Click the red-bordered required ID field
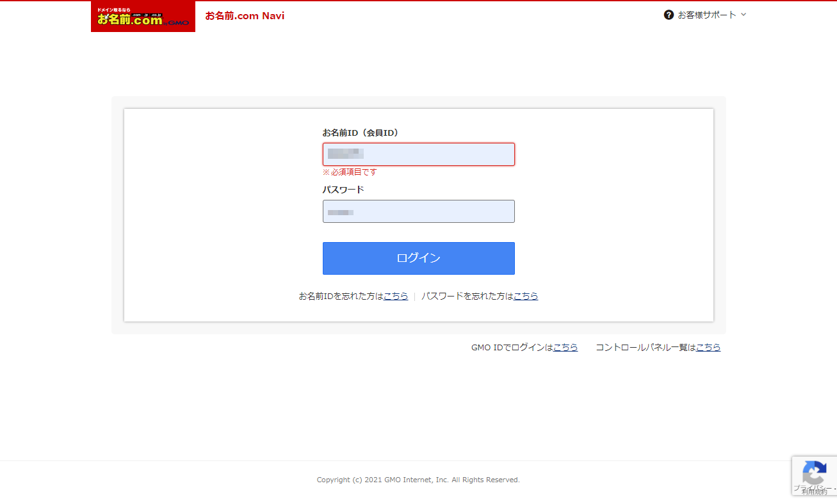837x504 pixels. (418, 154)
